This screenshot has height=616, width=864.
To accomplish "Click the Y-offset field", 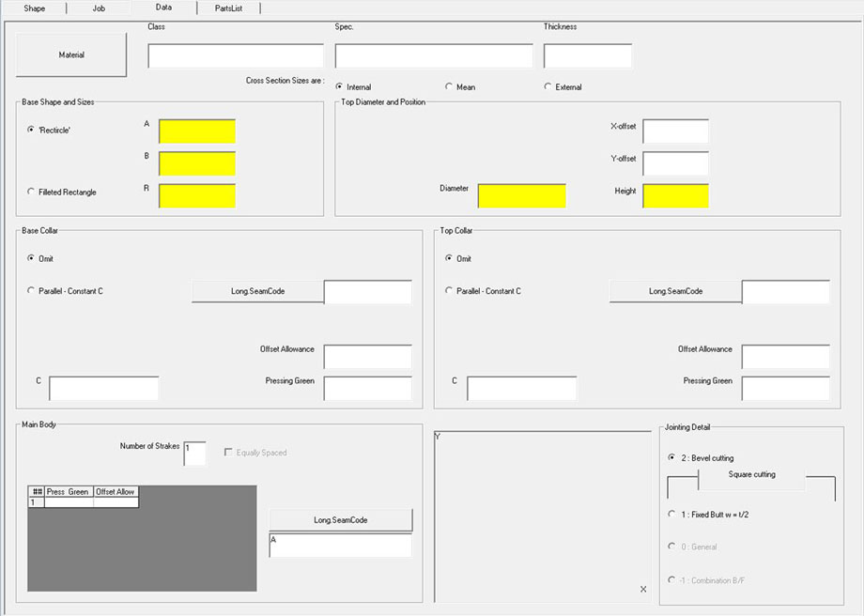I will (x=675, y=163).
